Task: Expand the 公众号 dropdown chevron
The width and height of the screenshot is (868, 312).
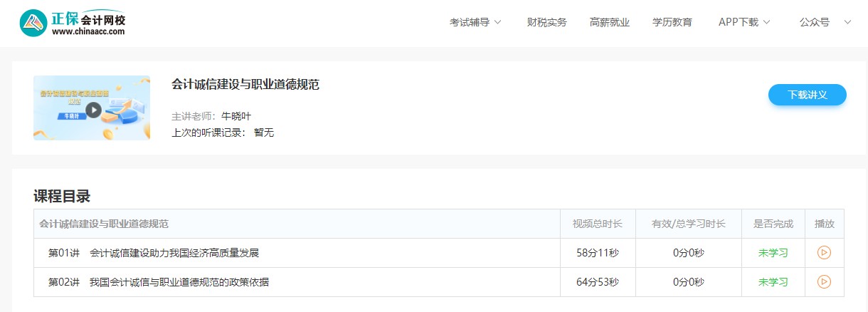Action: tap(847, 22)
